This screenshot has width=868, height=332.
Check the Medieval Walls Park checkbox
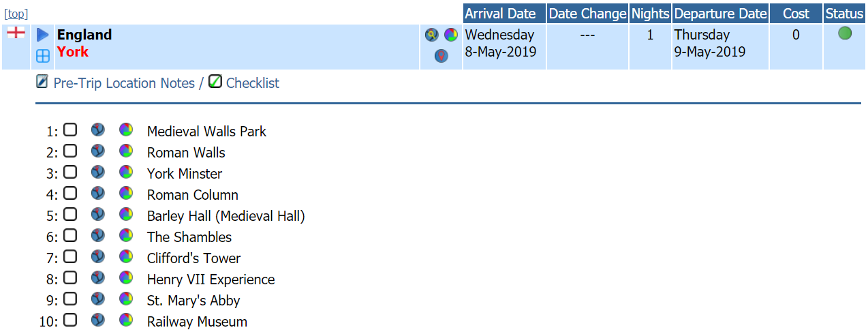coord(70,130)
